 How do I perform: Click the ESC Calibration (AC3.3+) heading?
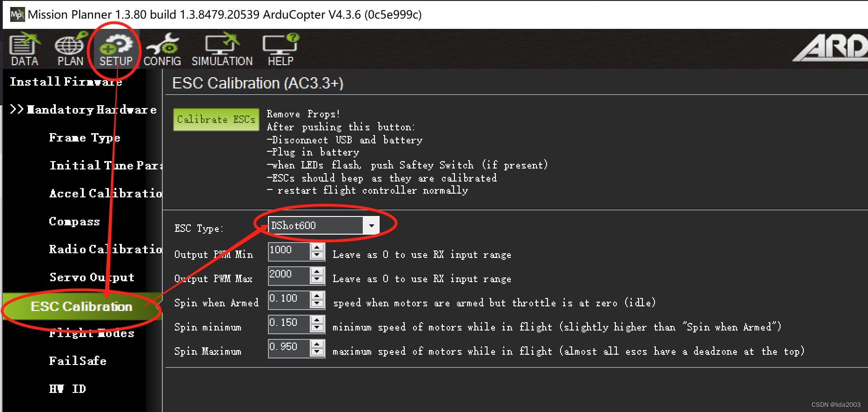tap(258, 83)
